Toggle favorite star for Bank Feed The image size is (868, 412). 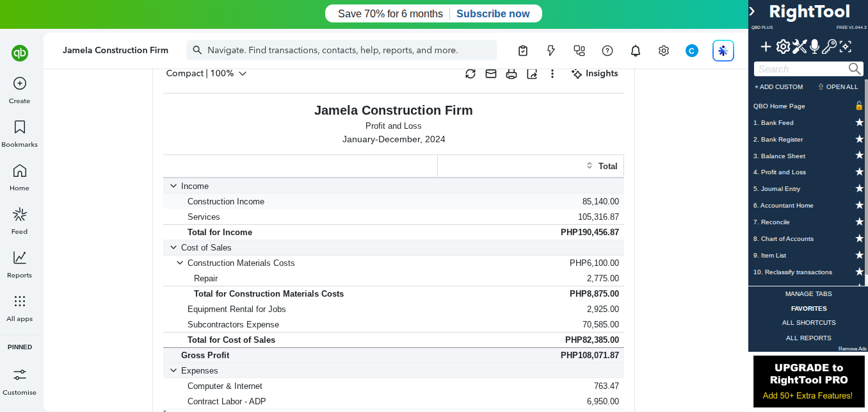[860, 122]
